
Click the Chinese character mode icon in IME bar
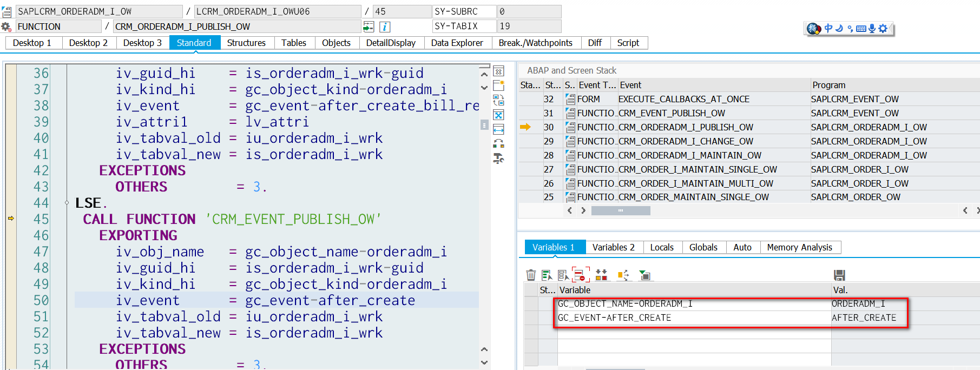828,29
